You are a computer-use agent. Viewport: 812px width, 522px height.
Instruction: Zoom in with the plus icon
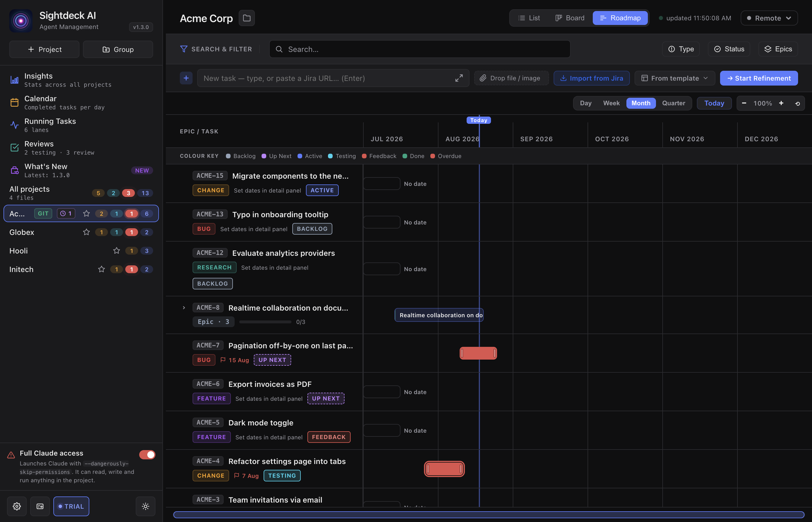point(781,103)
